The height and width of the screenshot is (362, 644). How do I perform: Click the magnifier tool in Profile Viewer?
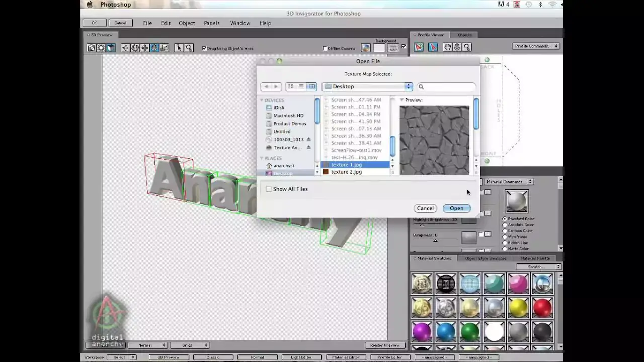pos(466,47)
